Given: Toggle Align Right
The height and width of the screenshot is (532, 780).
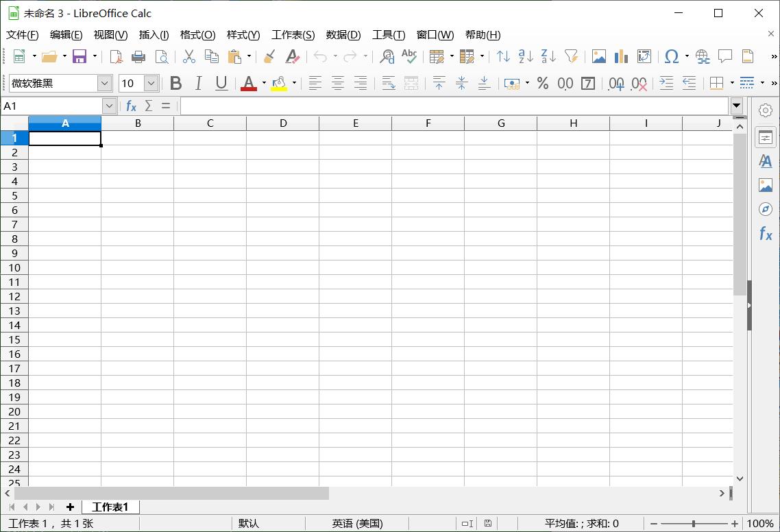Looking at the screenshot, I should pos(360,83).
